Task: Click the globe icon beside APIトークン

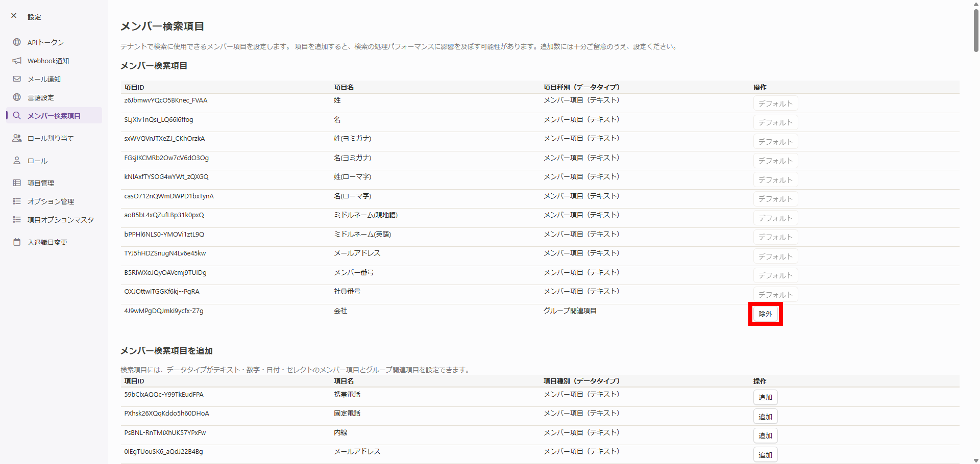Action: 17,42
